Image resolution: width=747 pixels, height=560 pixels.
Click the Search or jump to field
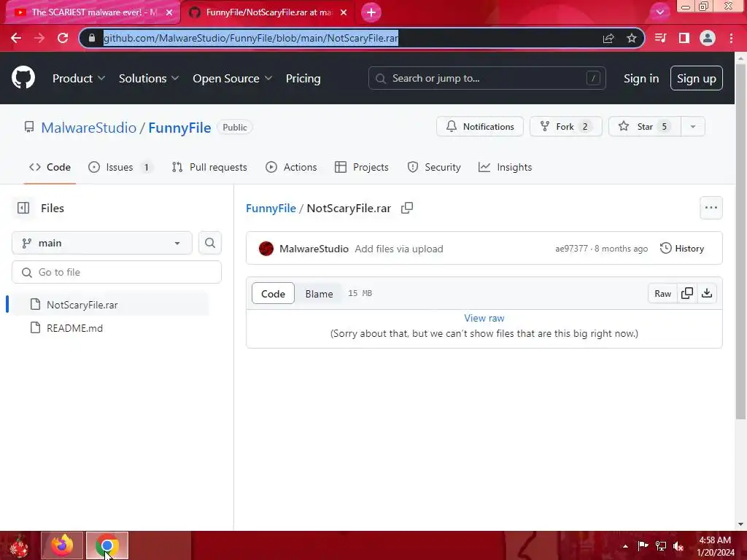(x=487, y=78)
